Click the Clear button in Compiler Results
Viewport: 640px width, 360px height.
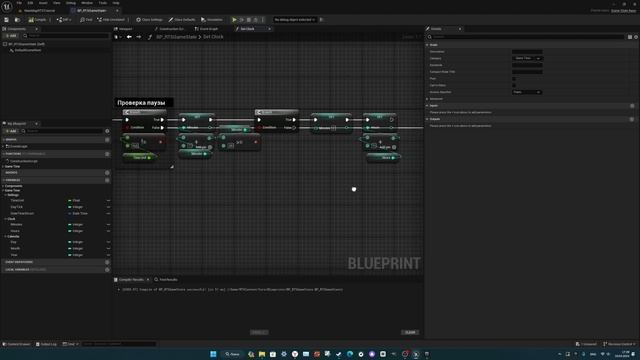[x=410, y=333]
